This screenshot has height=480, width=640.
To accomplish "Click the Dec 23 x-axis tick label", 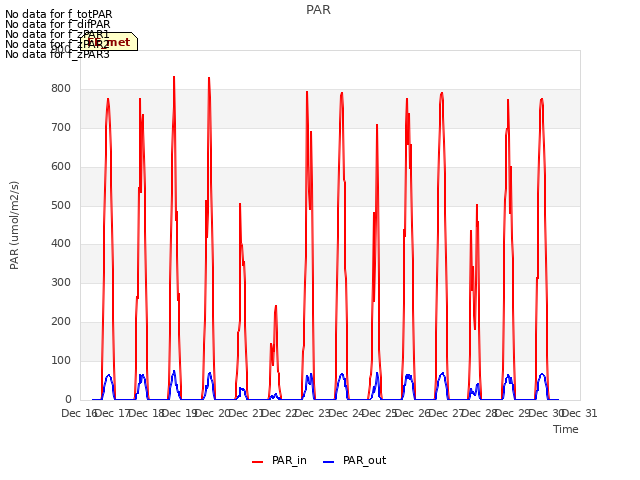I will click(x=313, y=413).
